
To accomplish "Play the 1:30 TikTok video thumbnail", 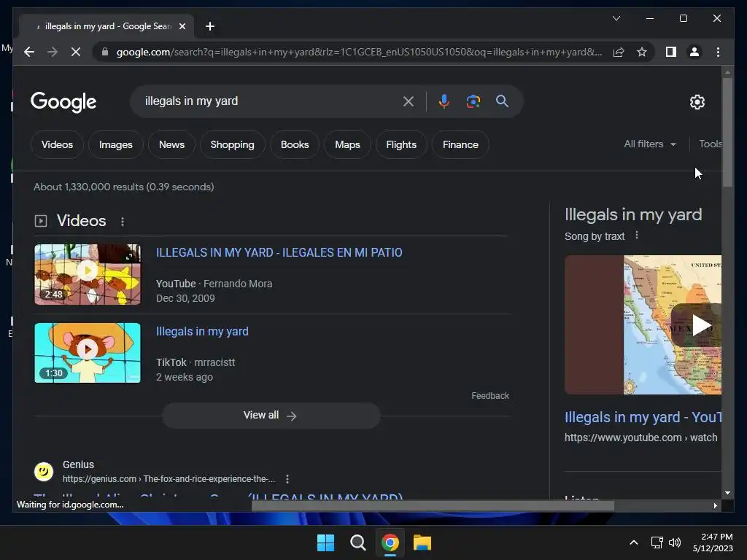I will [88, 353].
